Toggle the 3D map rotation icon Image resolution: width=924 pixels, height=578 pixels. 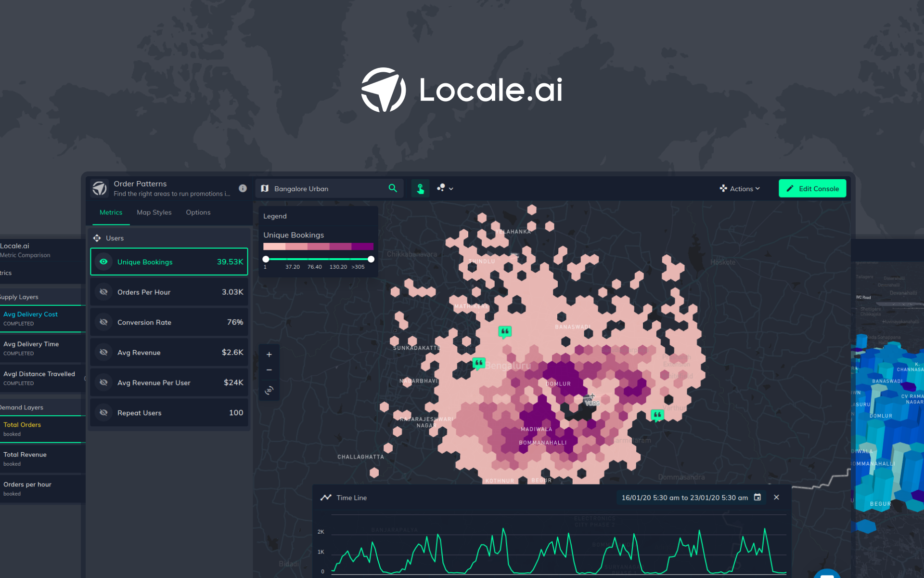[x=269, y=390]
